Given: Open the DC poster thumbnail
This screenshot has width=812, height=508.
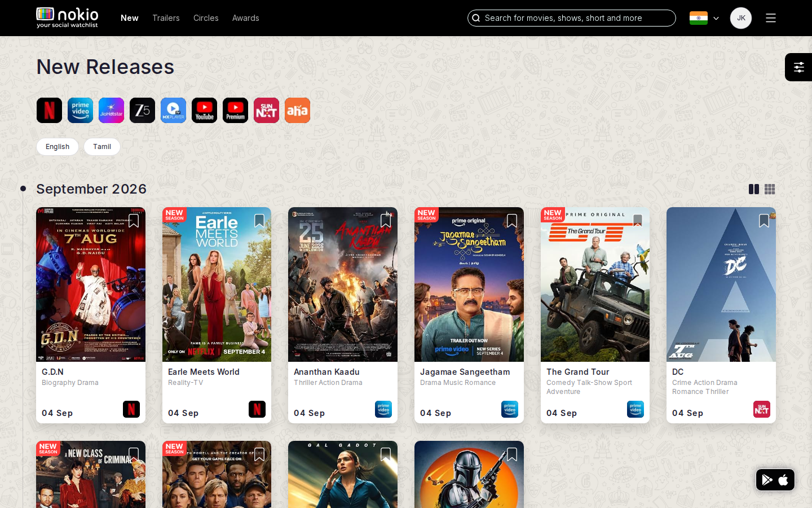Looking at the screenshot, I should pos(721,284).
